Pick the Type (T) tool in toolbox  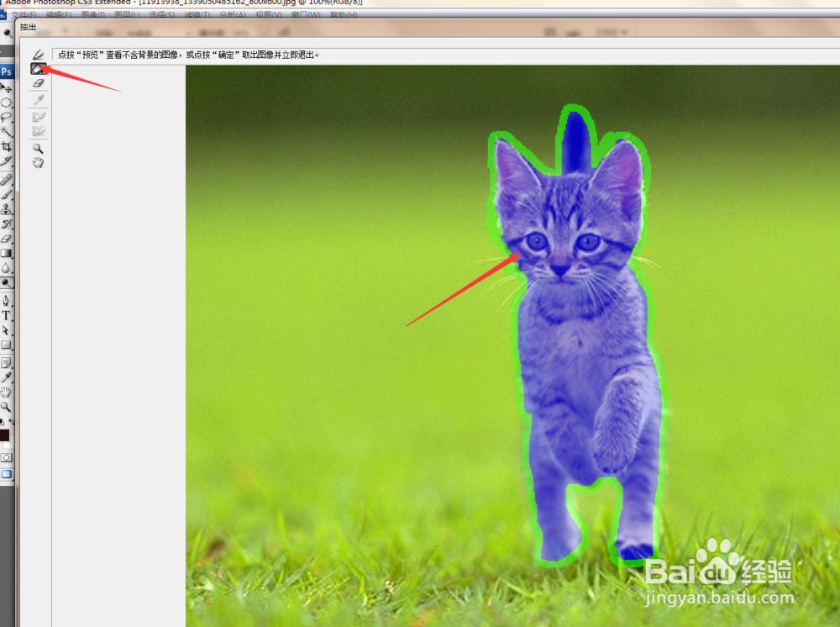click(7, 316)
